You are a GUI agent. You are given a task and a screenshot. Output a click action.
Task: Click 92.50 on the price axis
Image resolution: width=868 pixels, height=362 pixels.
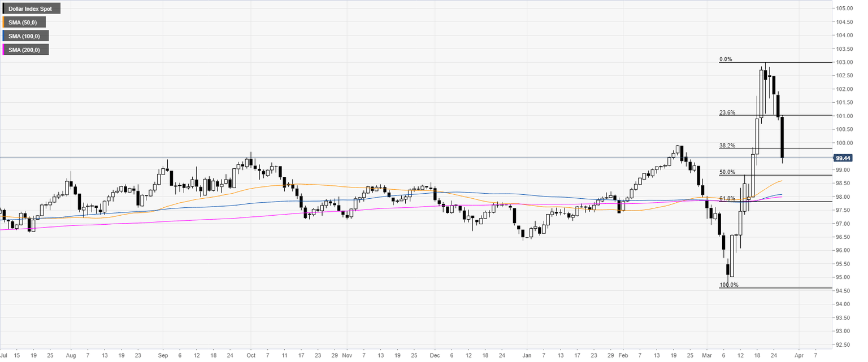click(x=844, y=344)
